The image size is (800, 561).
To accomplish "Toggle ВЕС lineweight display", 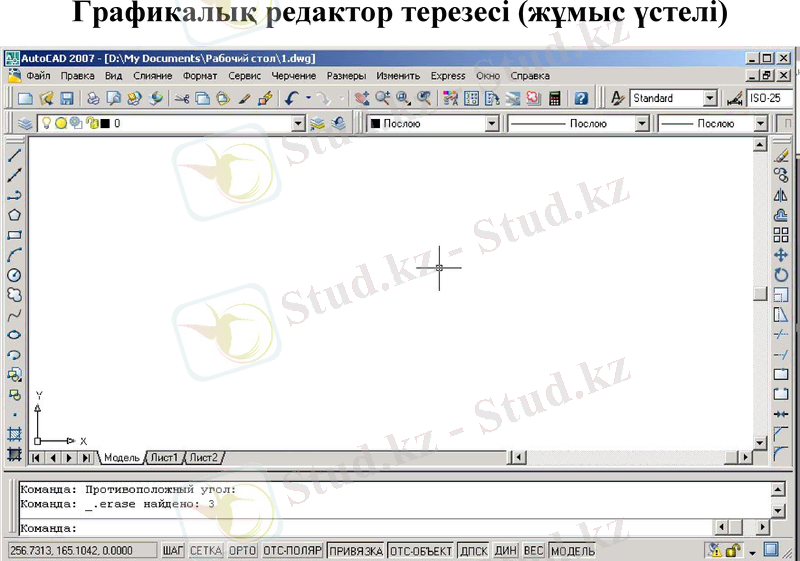I will tap(534, 551).
